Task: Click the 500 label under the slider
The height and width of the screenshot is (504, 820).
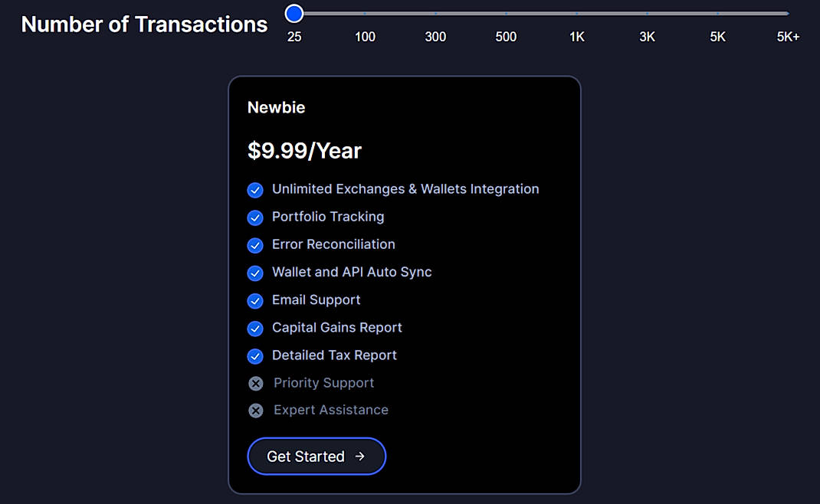Action: pos(506,36)
